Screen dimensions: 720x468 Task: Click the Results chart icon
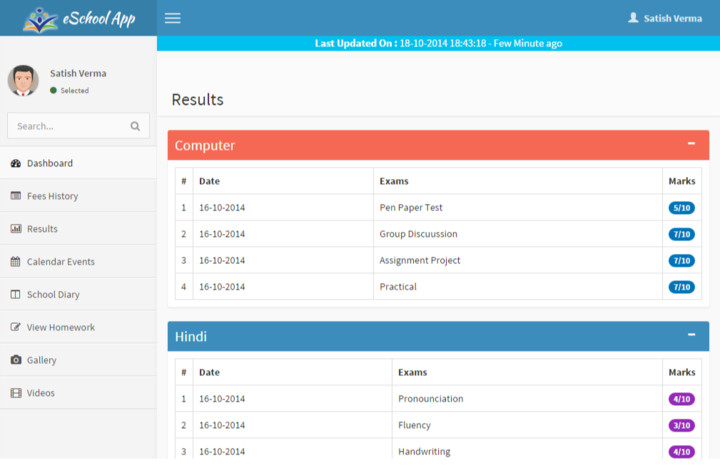(16, 228)
